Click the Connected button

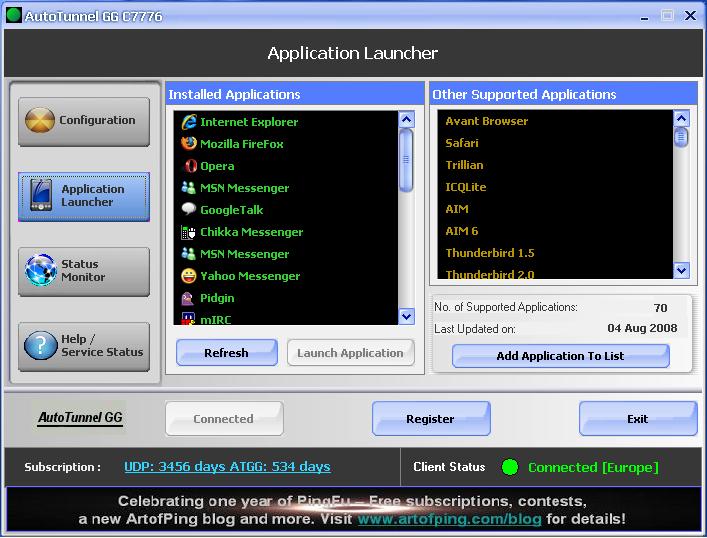[x=224, y=418]
